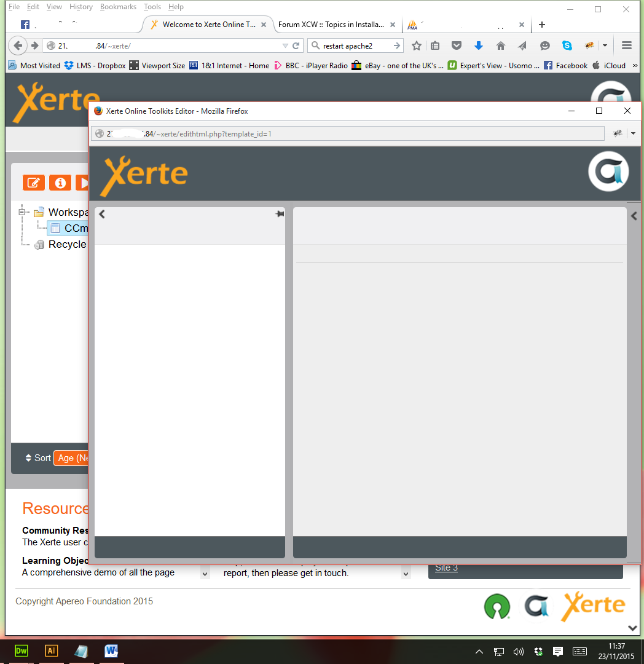Click the popup toolbar extension icon
The width and height of the screenshot is (644, 664).
point(618,133)
